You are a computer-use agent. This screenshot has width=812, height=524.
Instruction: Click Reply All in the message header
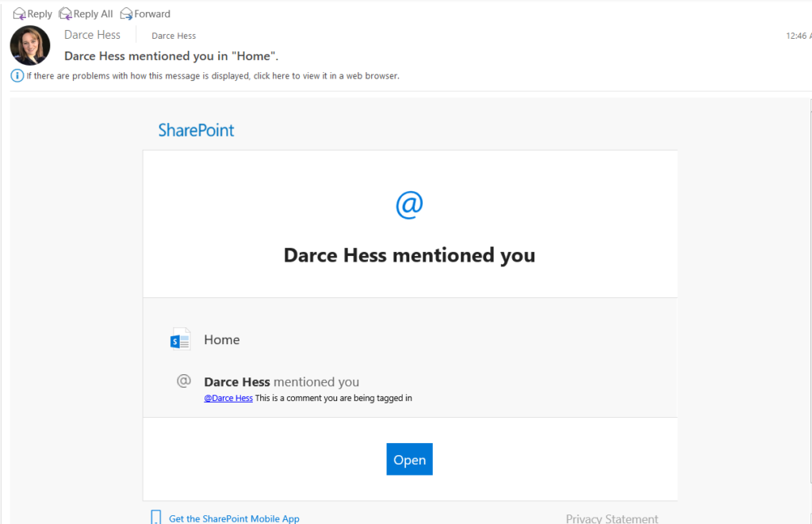tap(86, 14)
